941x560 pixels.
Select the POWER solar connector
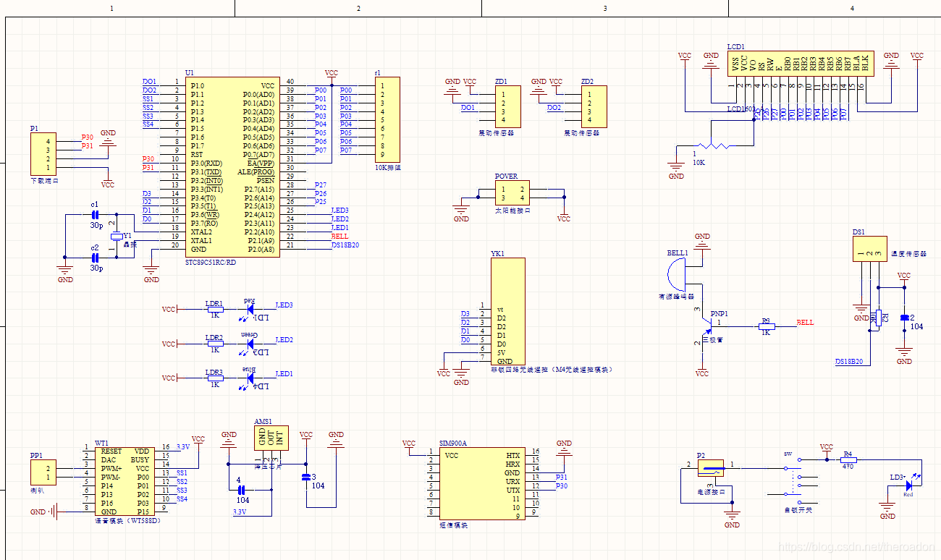pyautogui.click(x=511, y=192)
